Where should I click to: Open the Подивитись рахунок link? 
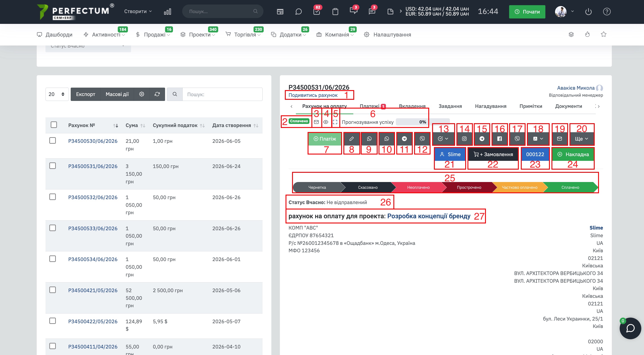(313, 95)
